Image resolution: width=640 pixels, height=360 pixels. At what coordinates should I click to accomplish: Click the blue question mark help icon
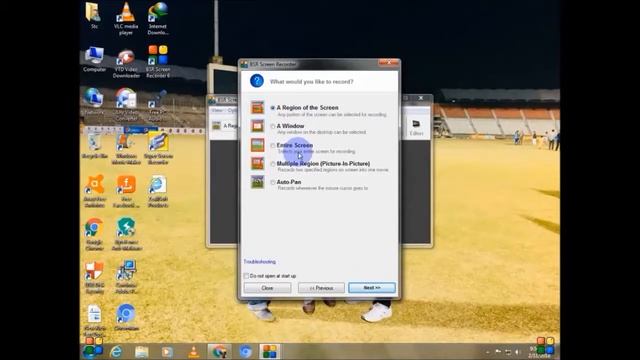(257, 81)
